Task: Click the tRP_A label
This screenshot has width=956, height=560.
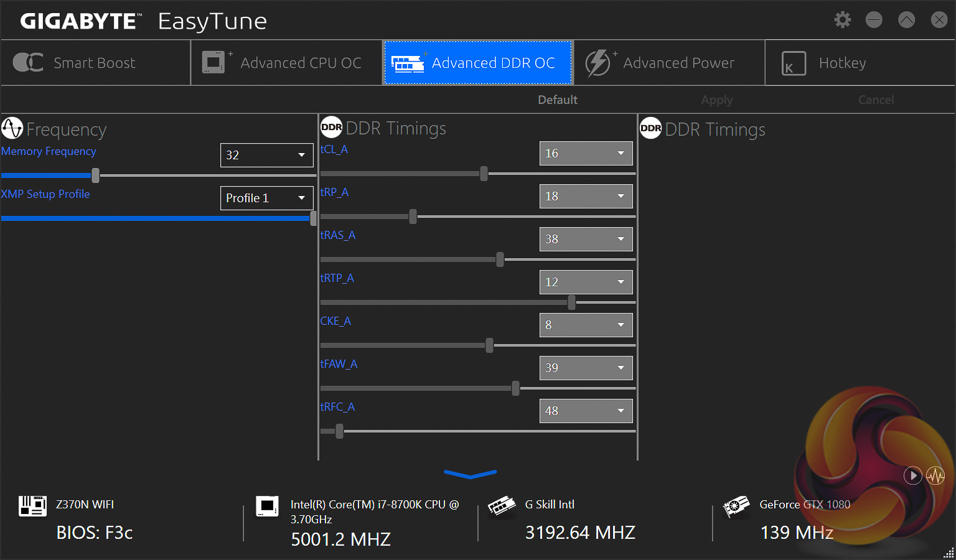Action: [x=334, y=192]
